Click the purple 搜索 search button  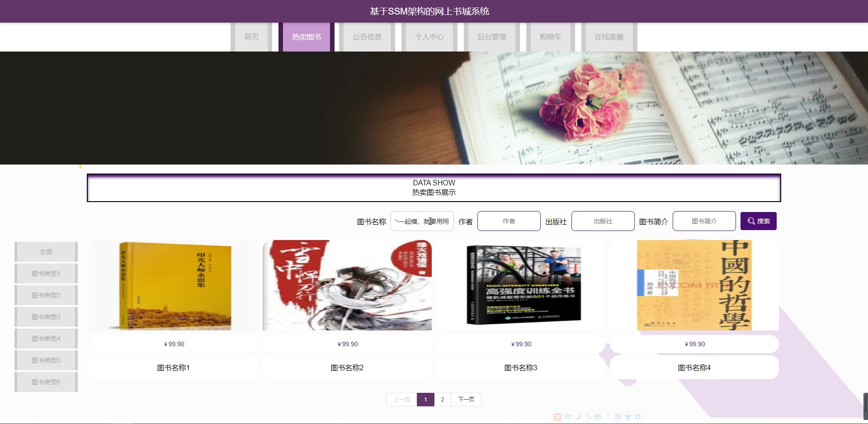click(759, 221)
